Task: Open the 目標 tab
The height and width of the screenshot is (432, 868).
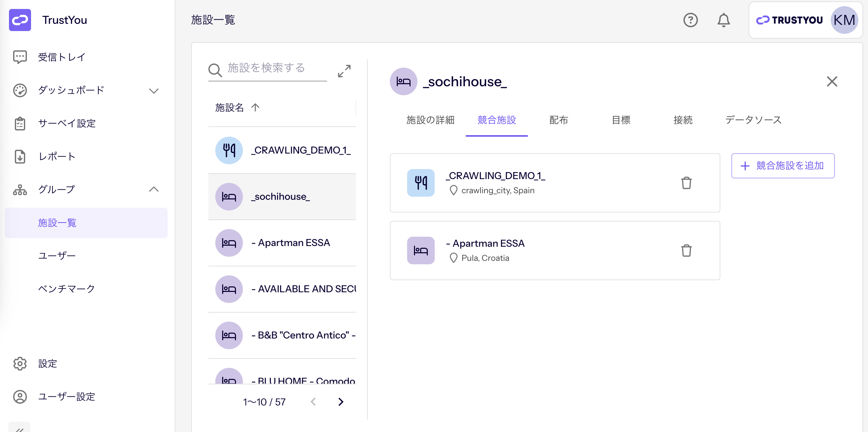Action: 621,120
